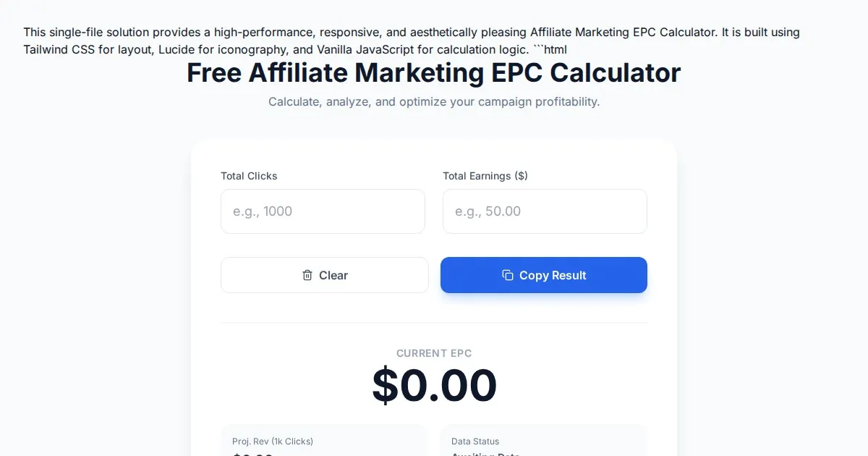Click the e.g., 50.00 placeholder text
Screen dimensions: 868x456
point(488,211)
